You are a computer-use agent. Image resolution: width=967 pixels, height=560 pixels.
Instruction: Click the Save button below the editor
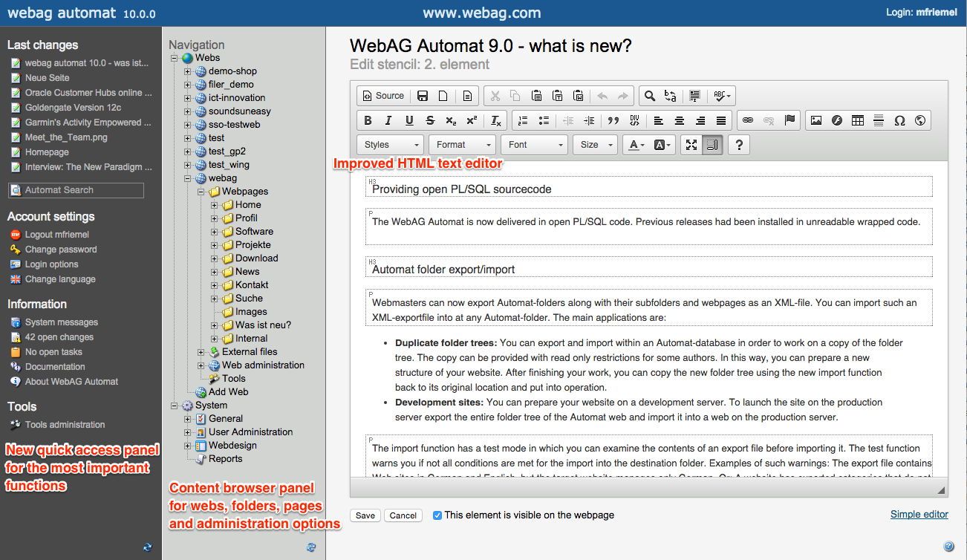[x=365, y=515]
